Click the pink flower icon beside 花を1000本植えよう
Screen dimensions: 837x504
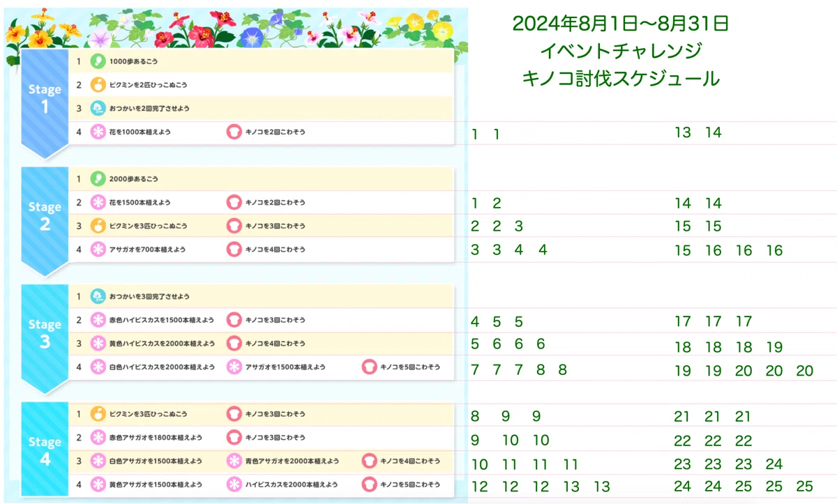tap(98, 132)
